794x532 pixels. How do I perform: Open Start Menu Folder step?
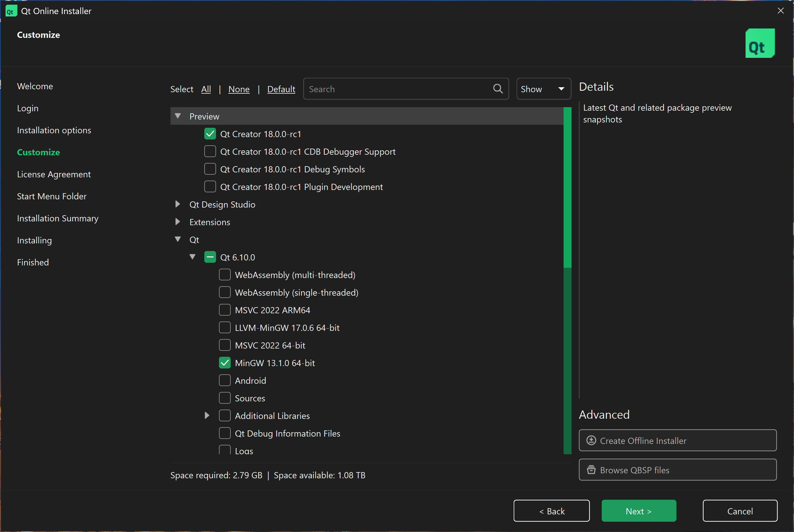point(52,196)
